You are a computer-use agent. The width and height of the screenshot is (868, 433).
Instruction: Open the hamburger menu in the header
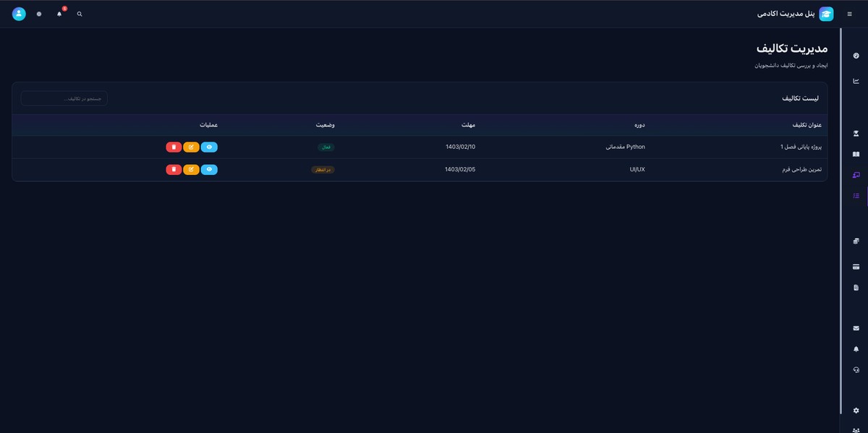pyautogui.click(x=849, y=14)
